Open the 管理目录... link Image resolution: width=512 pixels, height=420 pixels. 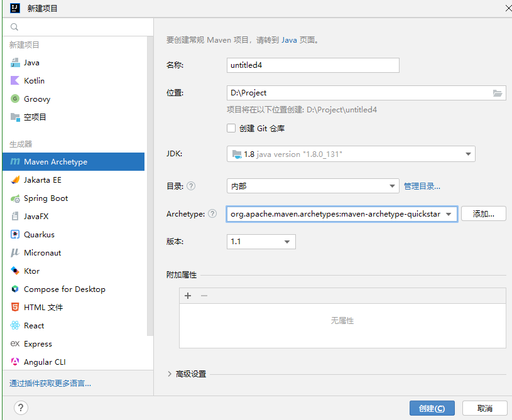[x=422, y=186]
